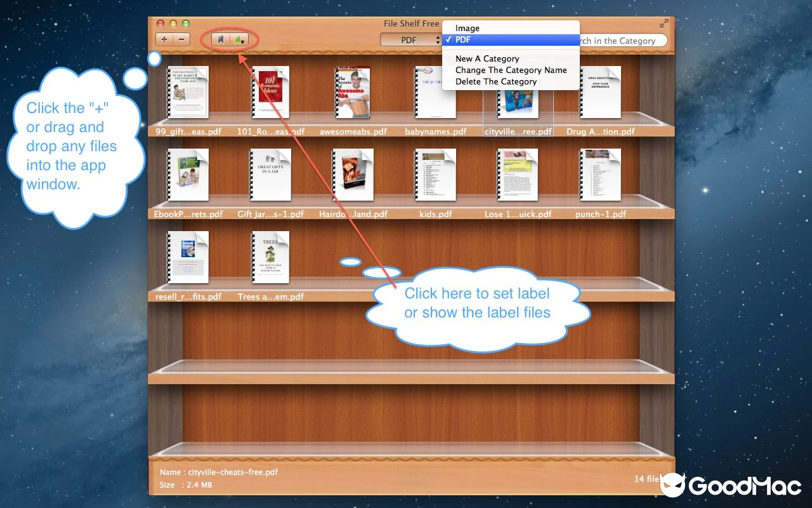The height and width of the screenshot is (508, 812).
Task: Choose Change The Category Name
Action: 511,70
